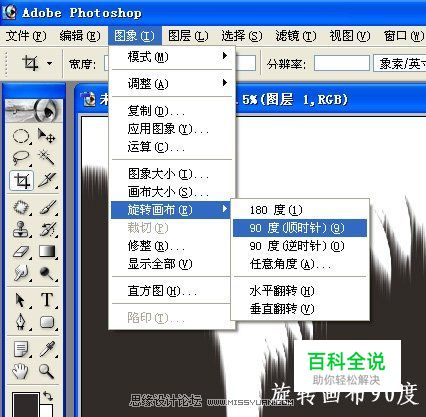Rotate canvas 90 度(顺时针)
The height and width of the screenshot is (417, 426).
[300, 228]
